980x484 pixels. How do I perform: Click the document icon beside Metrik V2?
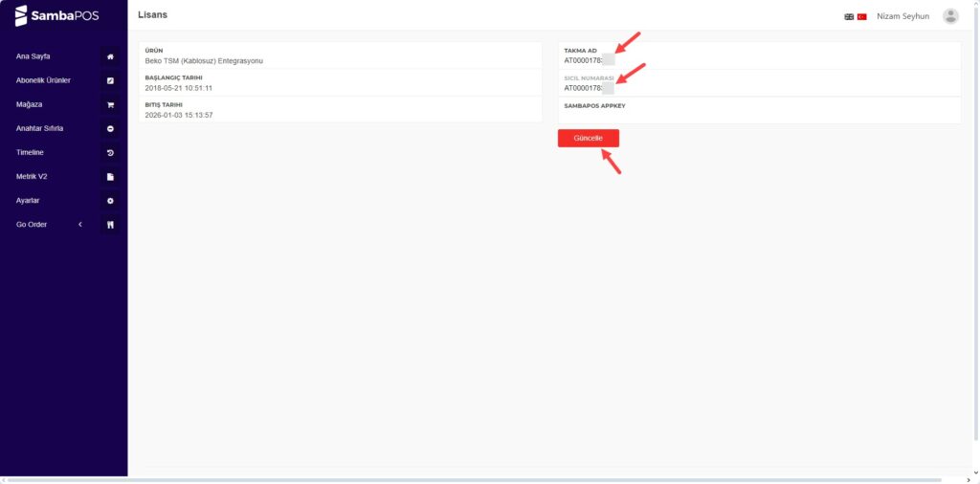(x=110, y=176)
